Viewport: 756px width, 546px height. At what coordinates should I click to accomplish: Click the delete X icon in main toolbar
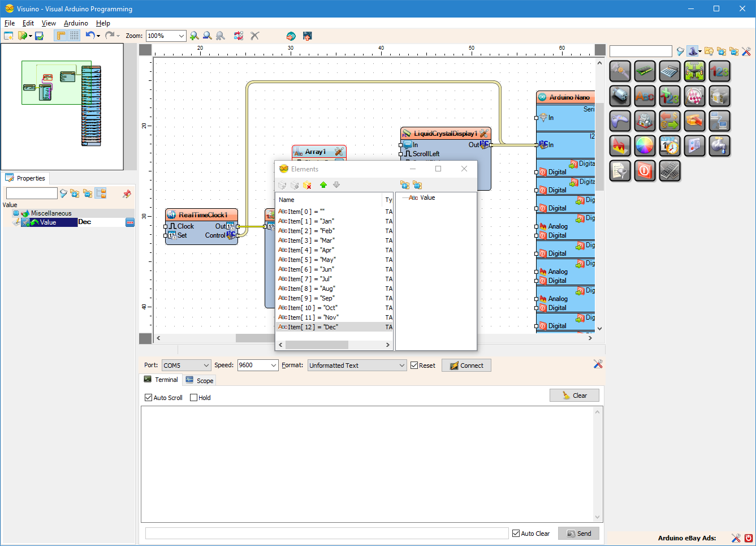coord(255,36)
